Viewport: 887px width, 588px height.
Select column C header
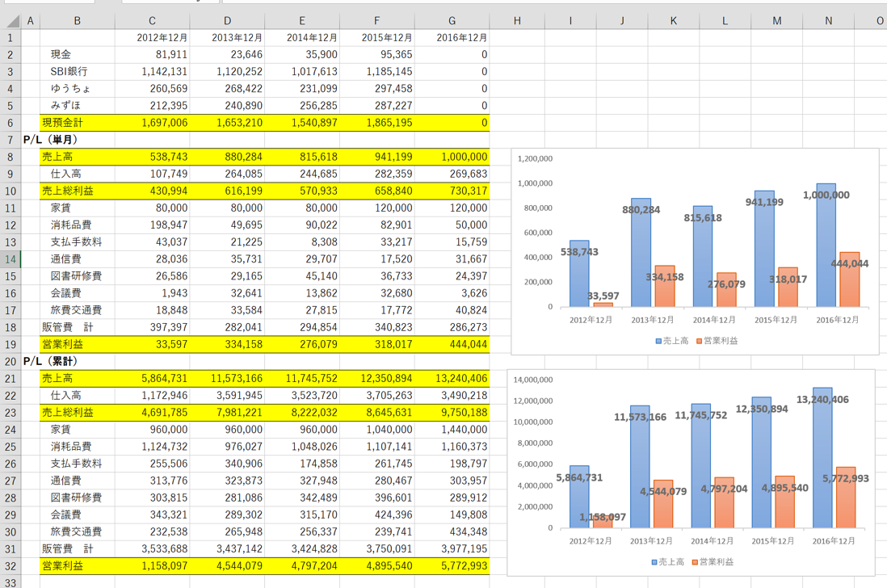tap(152, 21)
